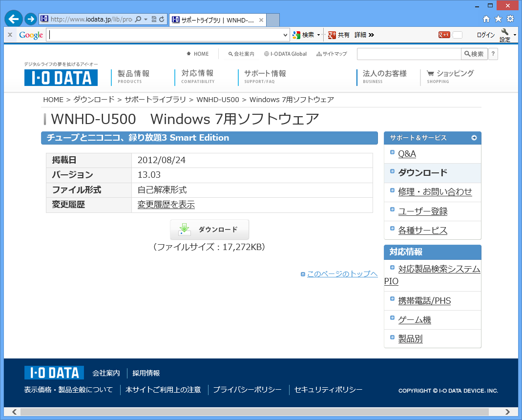522x420 pixels.
Task: Click ダウンロード in the breadcrumb
Action: click(94, 100)
